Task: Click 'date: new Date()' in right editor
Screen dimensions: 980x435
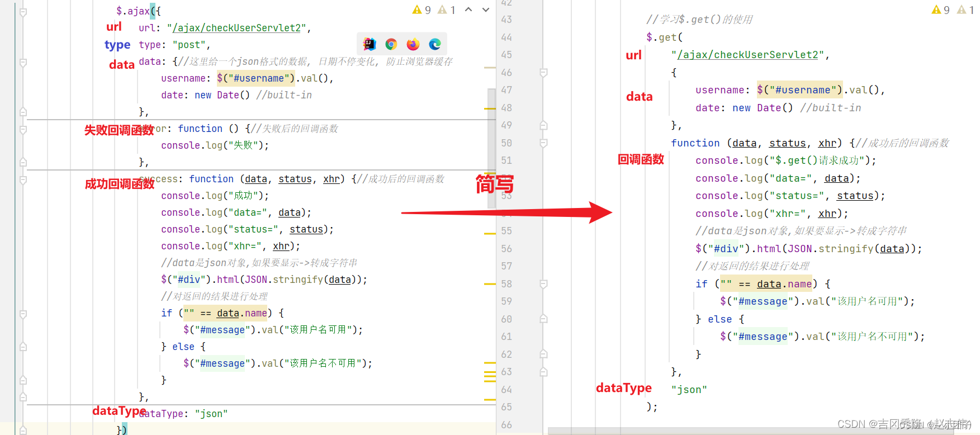Action: click(x=744, y=108)
